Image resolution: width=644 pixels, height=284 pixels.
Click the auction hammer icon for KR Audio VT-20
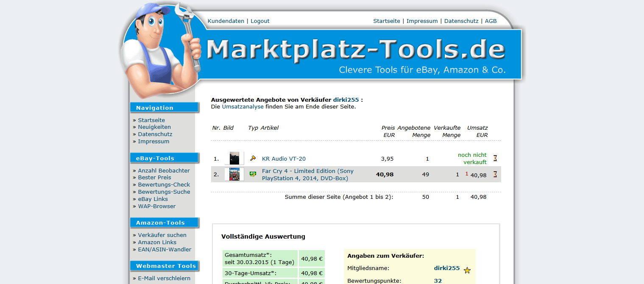(253, 159)
